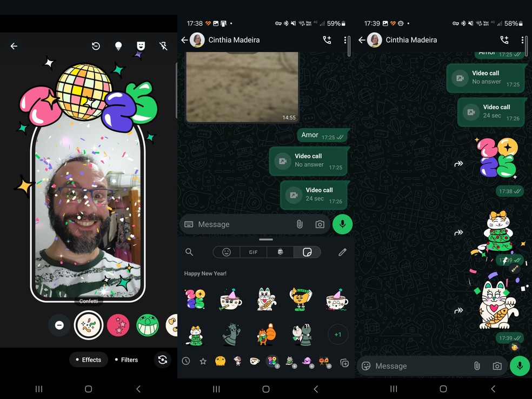Switch to the GIF tab
This screenshot has height=399, width=532.
(254, 252)
